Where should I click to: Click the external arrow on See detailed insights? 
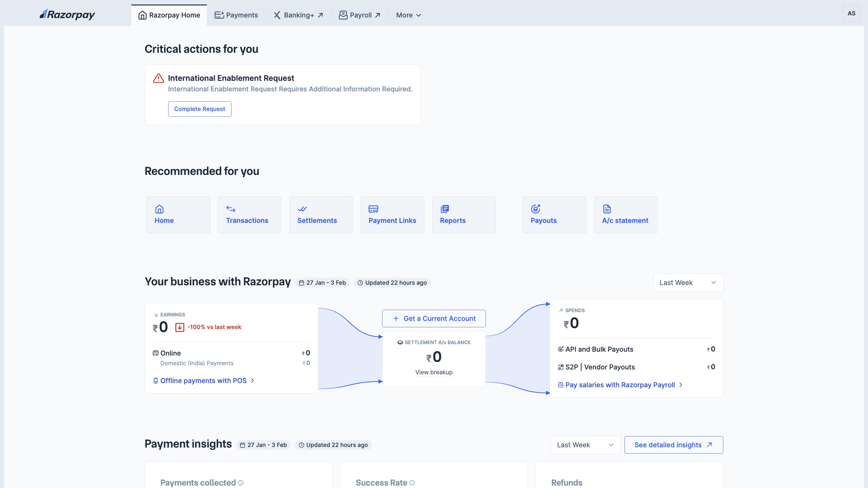[709, 445]
